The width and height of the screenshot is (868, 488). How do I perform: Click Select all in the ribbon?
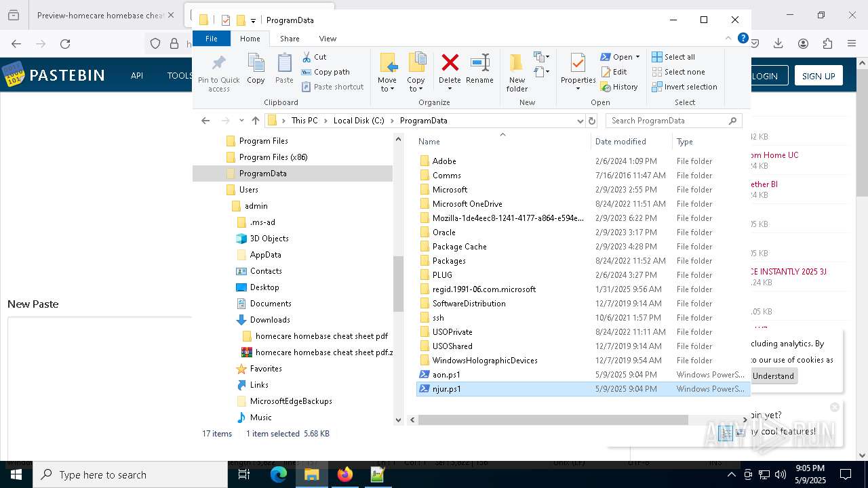pos(673,57)
